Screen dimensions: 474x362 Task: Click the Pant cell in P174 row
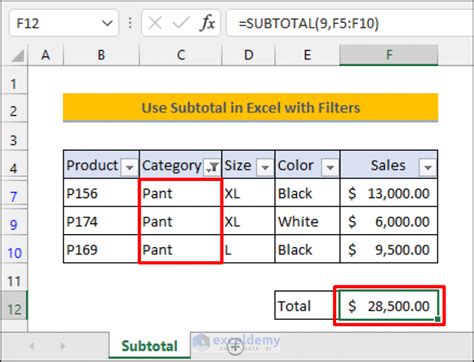coord(180,221)
